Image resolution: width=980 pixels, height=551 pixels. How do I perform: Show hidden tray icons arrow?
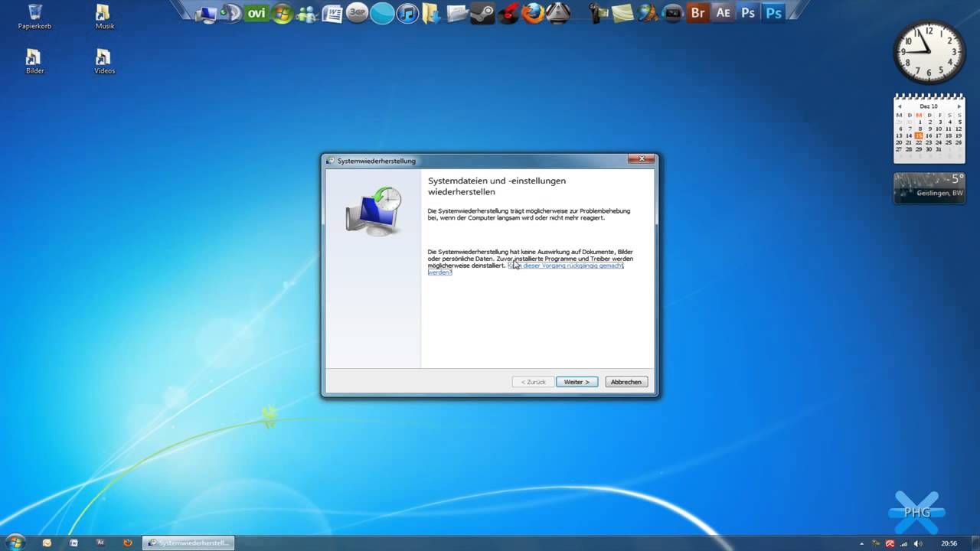(x=862, y=543)
